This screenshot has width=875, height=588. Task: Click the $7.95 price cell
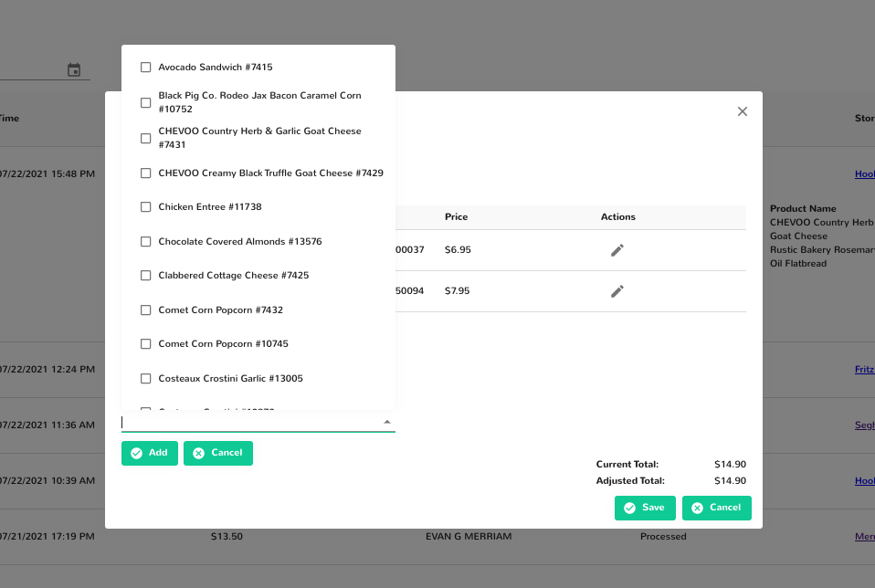click(457, 291)
